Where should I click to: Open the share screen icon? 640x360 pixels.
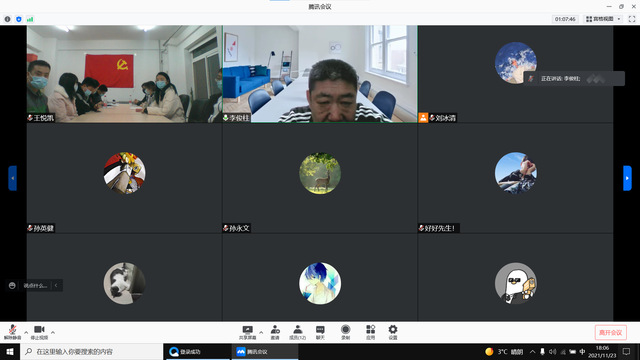pos(247,332)
